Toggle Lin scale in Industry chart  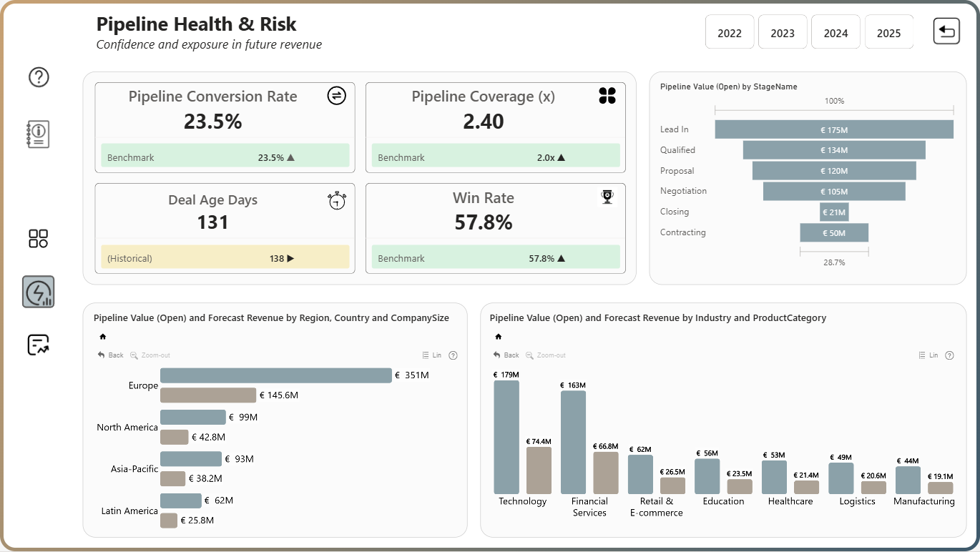(x=928, y=355)
